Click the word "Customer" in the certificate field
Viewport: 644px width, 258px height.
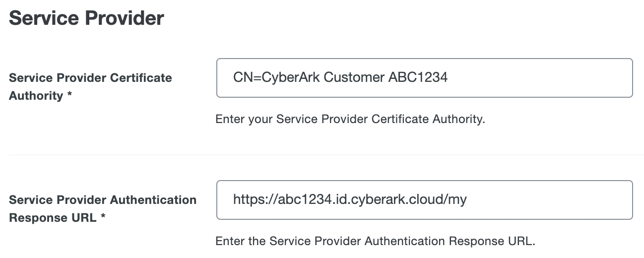pyautogui.click(x=354, y=78)
